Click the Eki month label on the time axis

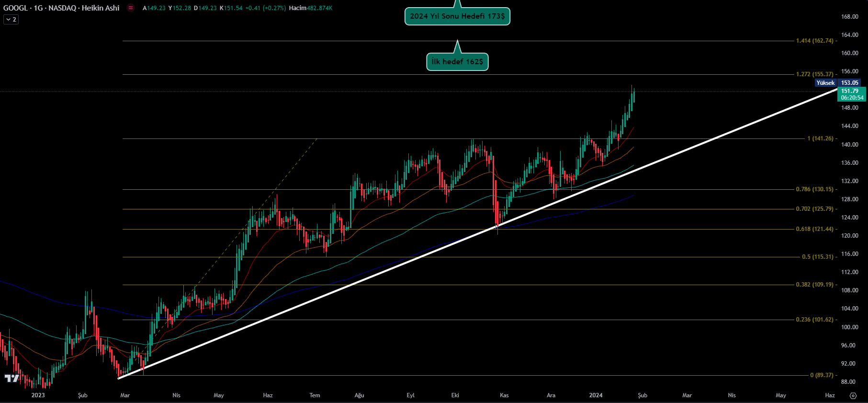pos(455,395)
